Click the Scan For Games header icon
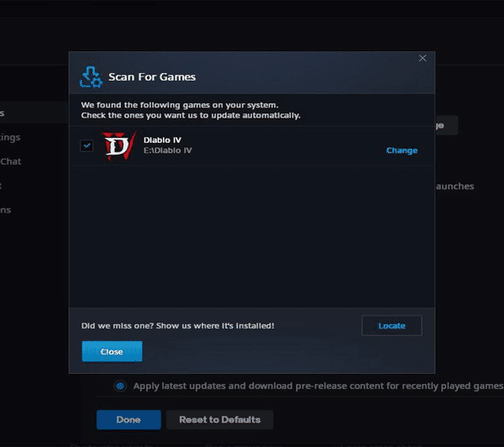 tap(91, 77)
